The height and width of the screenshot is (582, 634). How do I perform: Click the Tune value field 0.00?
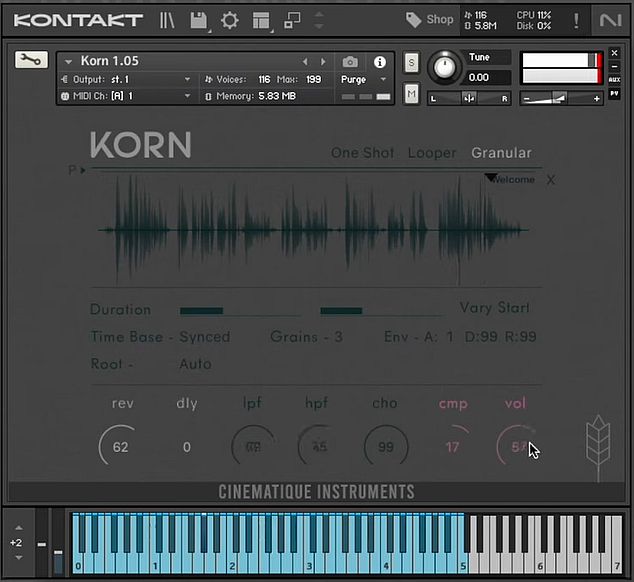pos(488,77)
